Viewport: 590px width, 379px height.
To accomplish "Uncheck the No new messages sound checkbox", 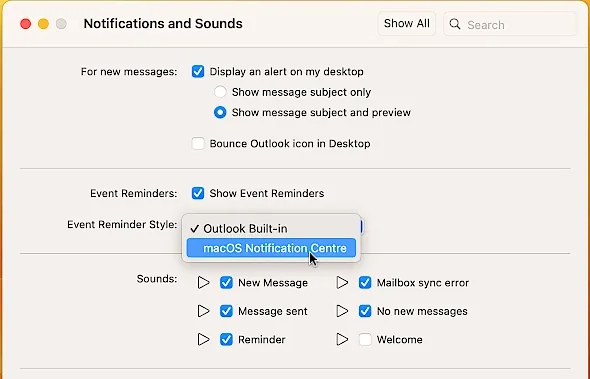I will (x=365, y=311).
